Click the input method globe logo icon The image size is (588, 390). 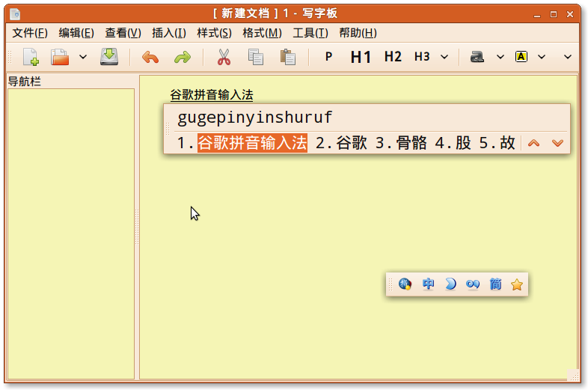point(405,284)
